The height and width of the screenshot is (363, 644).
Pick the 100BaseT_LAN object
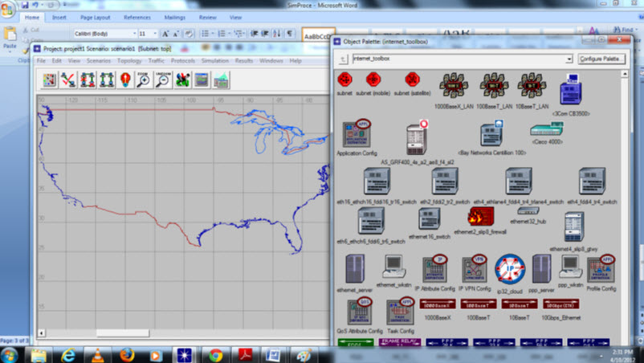[494, 85]
